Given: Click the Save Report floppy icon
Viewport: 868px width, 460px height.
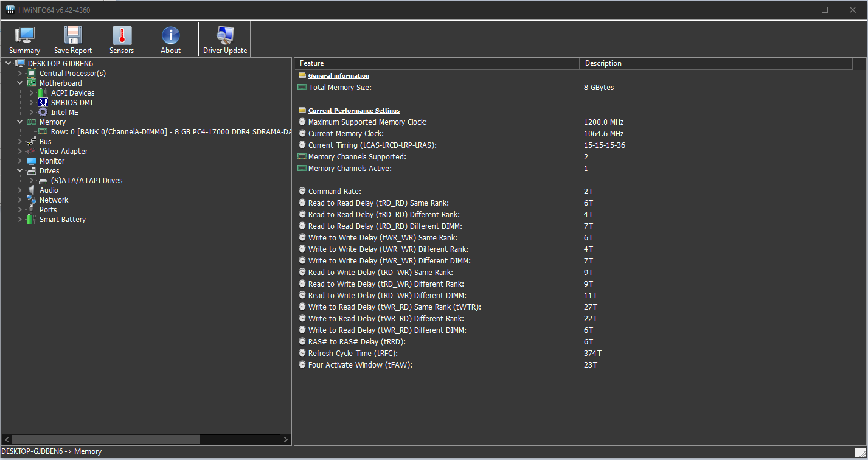Looking at the screenshot, I should (x=73, y=35).
